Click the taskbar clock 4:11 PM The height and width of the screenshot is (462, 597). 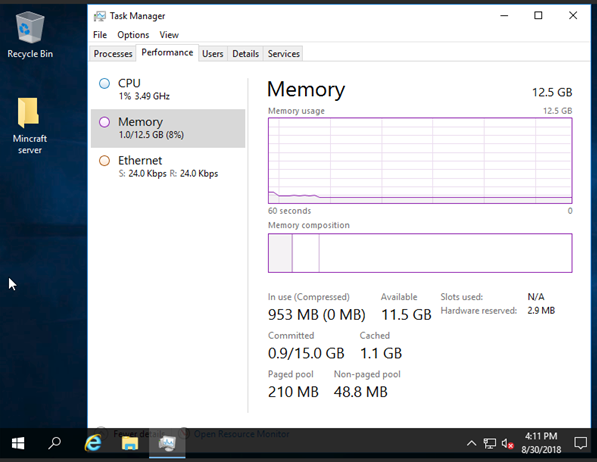[x=541, y=443]
